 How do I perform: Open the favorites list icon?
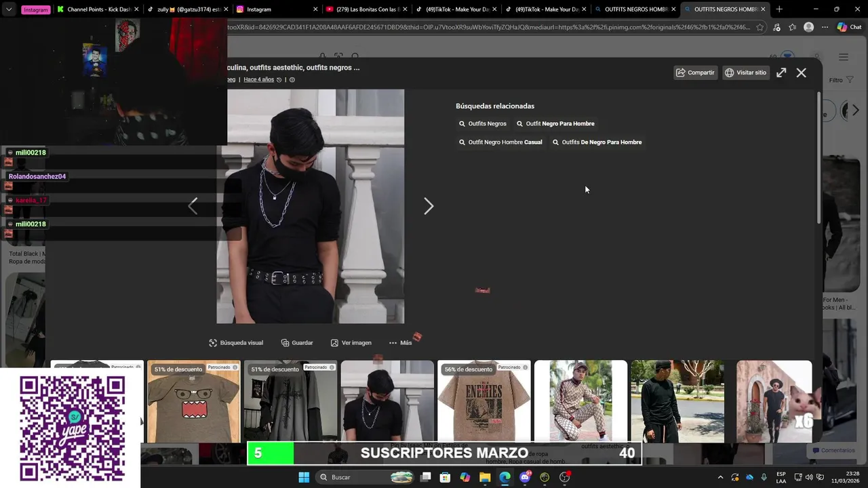(792, 27)
